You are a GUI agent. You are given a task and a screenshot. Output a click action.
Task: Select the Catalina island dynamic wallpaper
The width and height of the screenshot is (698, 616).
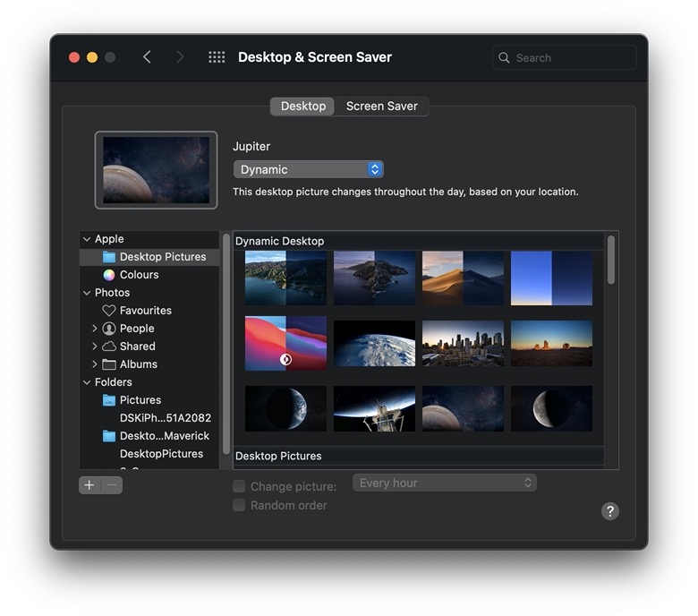pos(374,278)
